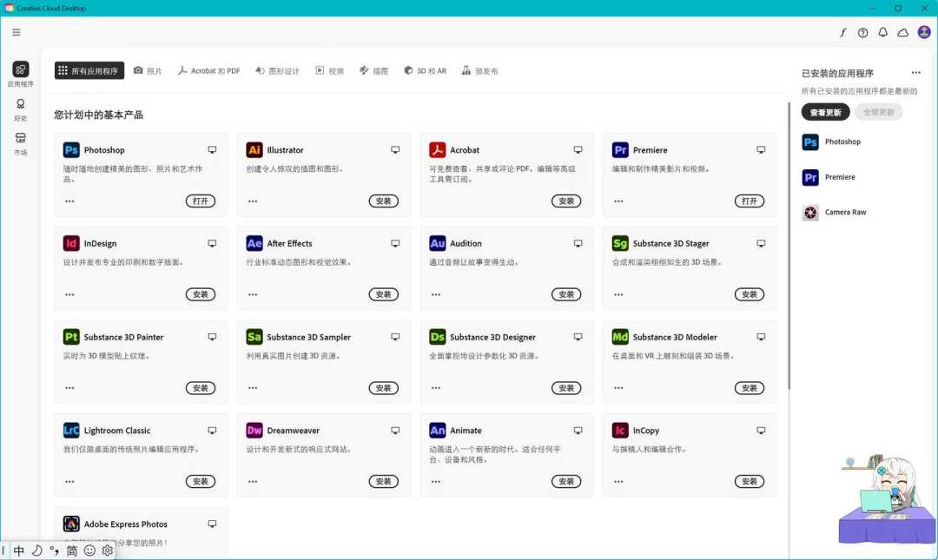The width and height of the screenshot is (938, 560).
Task: Click the Audition Au icon
Action: [437, 243]
